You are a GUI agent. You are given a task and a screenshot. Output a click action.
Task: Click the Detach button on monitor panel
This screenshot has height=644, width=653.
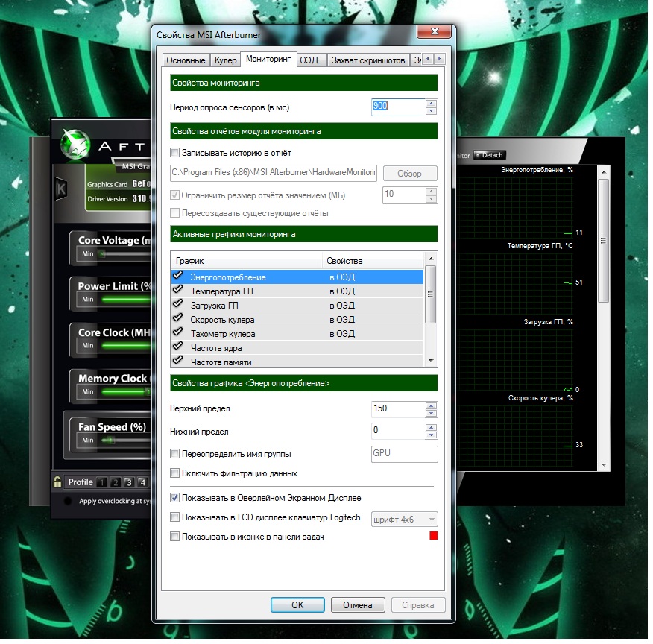point(490,155)
